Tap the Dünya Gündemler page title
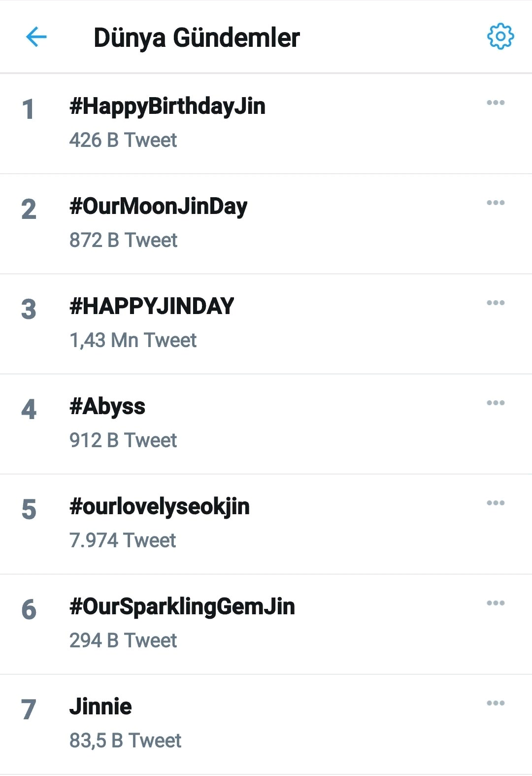This screenshot has height=776, width=532. pos(197,37)
